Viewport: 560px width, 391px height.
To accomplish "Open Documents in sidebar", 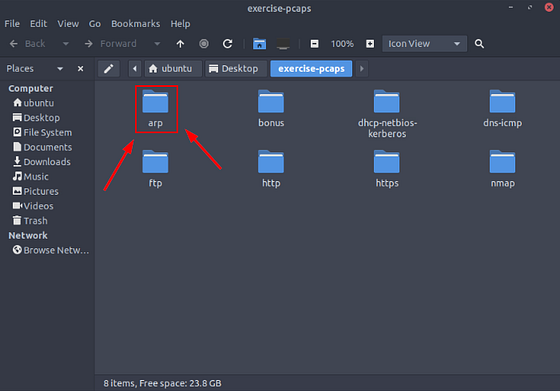I will point(42,147).
